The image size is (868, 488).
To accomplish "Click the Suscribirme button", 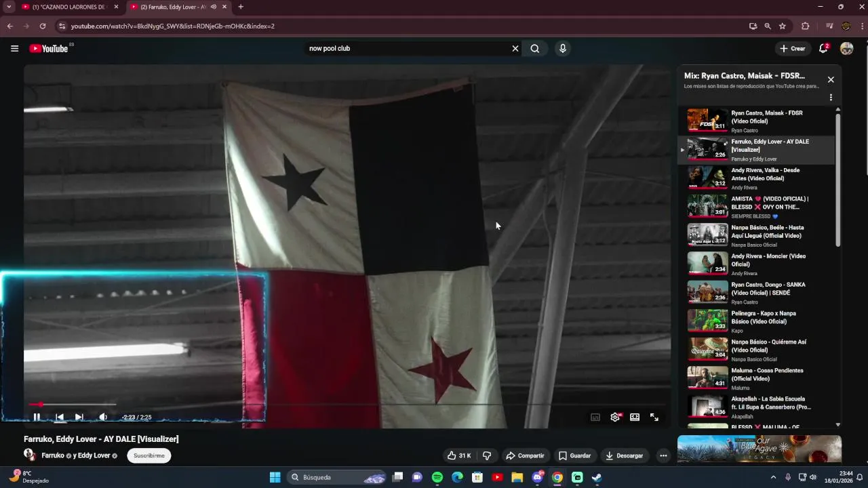I will tap(149, 455).
